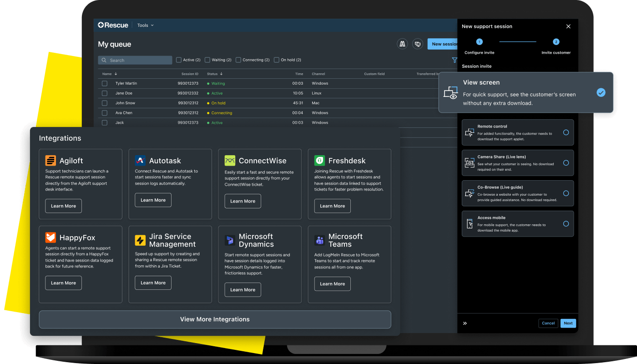Click the Session ID column header
637x364 pixels.
click(x=190, y=74)
